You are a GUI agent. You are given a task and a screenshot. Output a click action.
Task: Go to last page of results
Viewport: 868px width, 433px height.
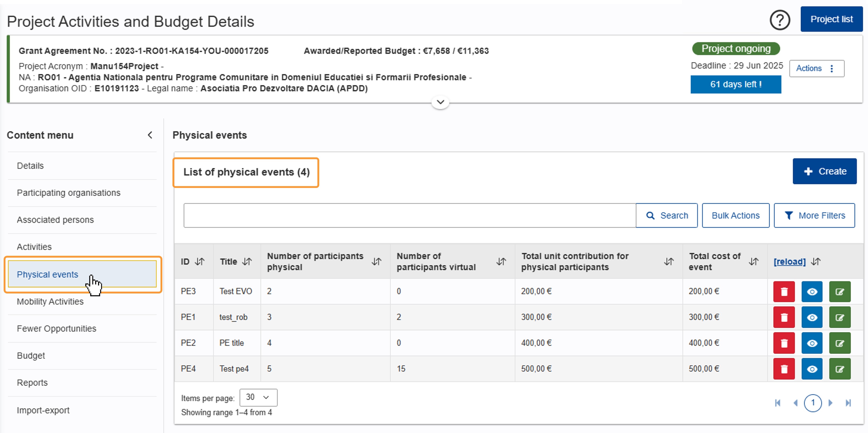point(848,403)
